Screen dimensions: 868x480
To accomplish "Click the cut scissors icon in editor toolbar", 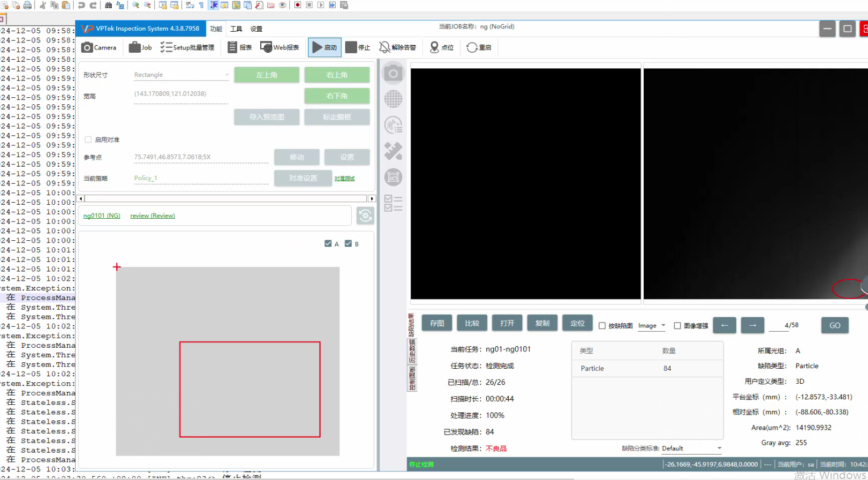I will (43, 5).
